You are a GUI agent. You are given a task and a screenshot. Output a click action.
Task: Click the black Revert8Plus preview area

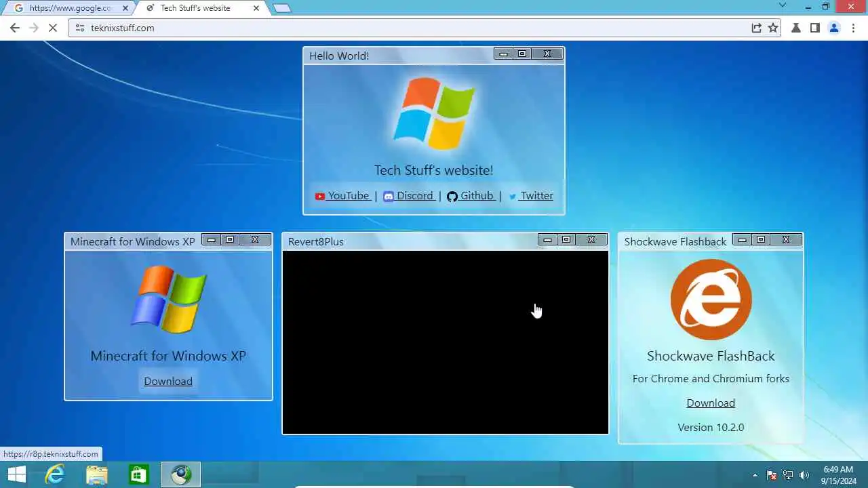pos(446,342)
